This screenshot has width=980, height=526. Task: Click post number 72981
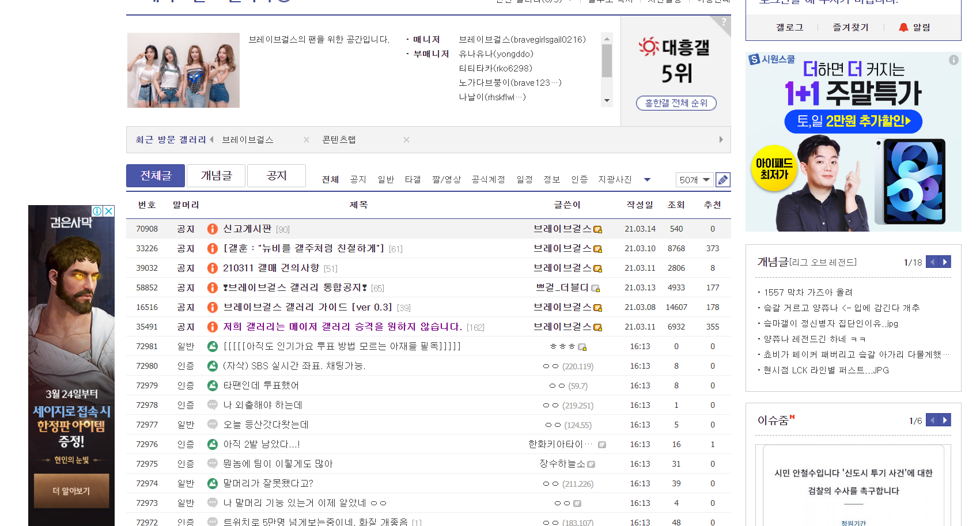[147, 346]
